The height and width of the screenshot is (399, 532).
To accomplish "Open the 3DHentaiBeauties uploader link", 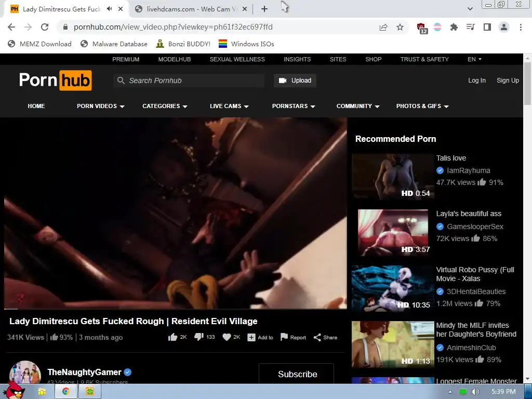I will [476, 291].
